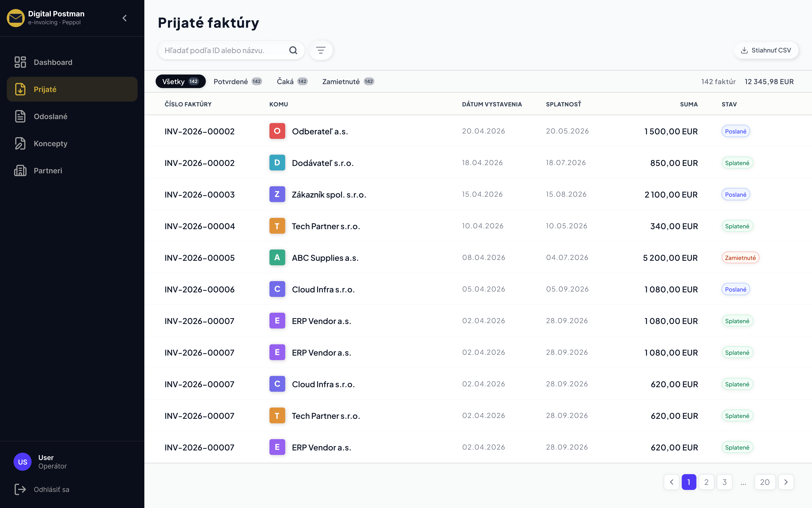Collapse the sidebar with the chevron

click(124, 18)
